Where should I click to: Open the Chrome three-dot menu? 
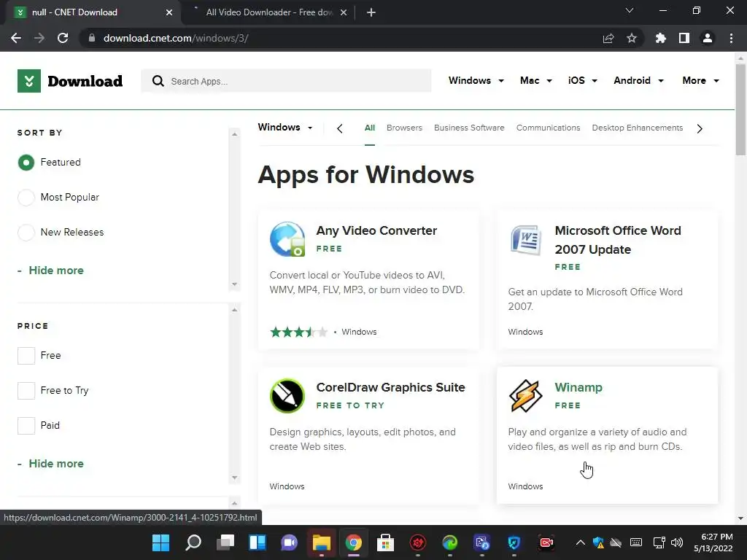point(731,38)
